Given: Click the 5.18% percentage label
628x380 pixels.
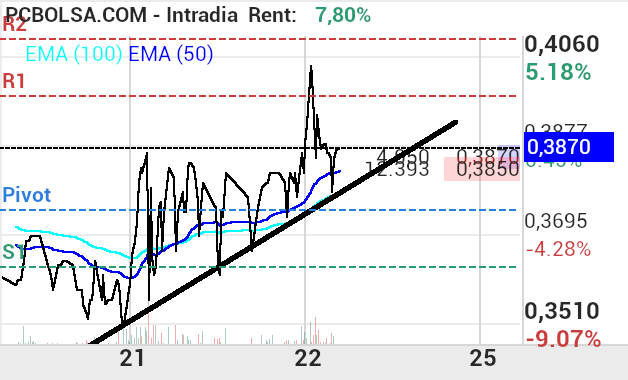Looking at the screenshot, I should [558, 72].
